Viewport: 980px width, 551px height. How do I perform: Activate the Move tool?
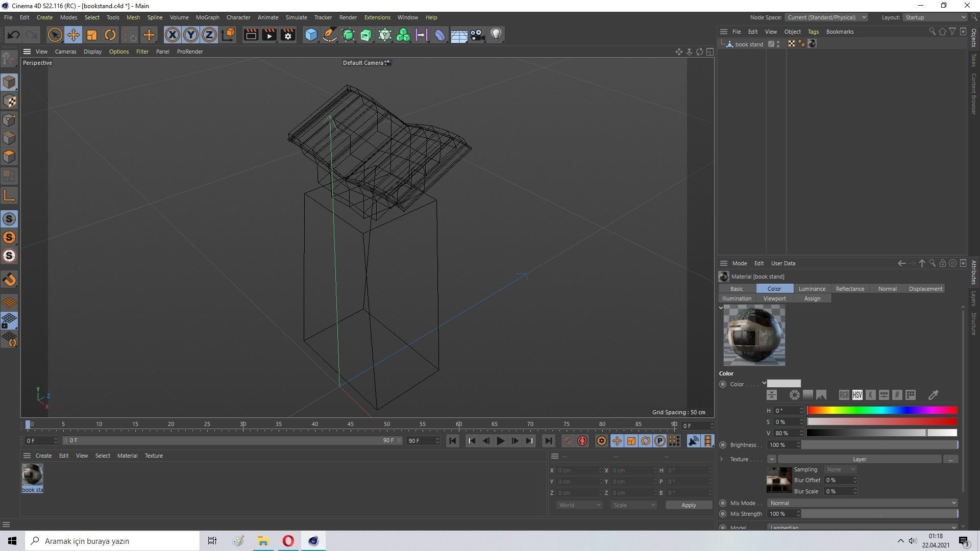pyautogui.click(x=73, y=35)
